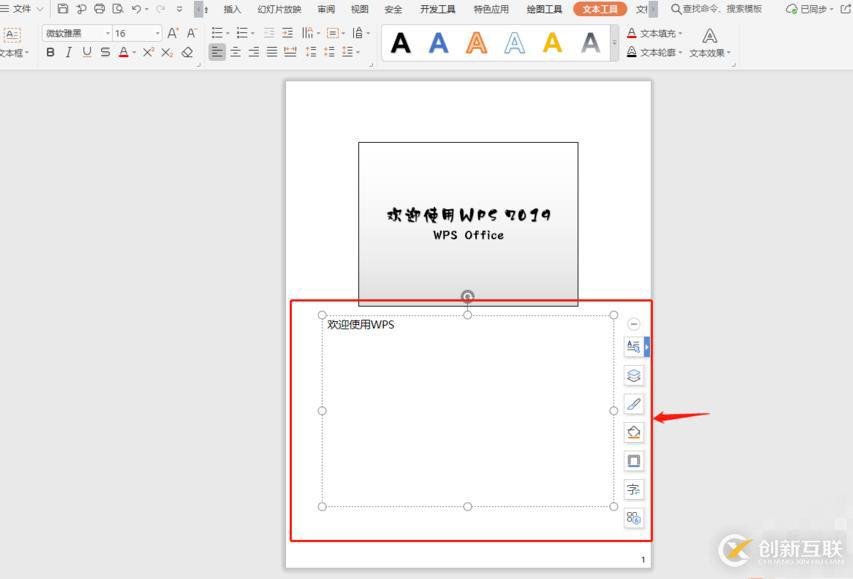Open the font name combo box
This screenshot has height=579, width=853.
click(77, 33)
